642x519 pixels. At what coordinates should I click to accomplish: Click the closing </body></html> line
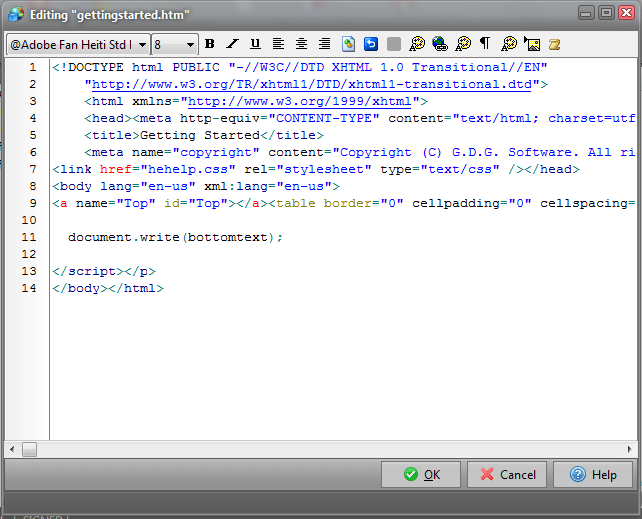pos(108,288)
